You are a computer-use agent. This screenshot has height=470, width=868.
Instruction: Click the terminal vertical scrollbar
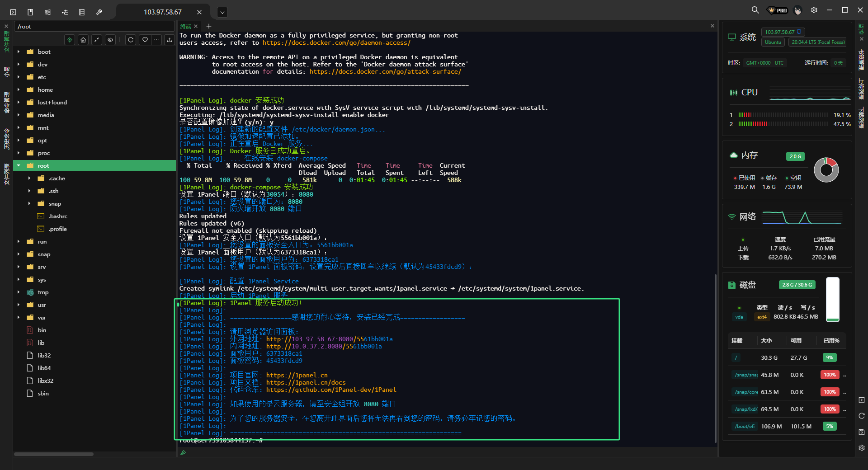[x=715, y=358]
